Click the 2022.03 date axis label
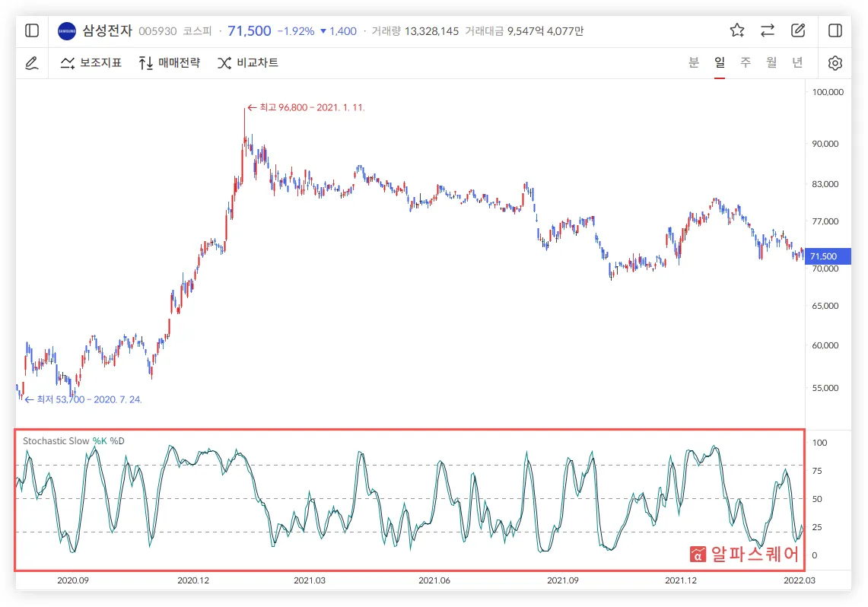 [800, 580]
